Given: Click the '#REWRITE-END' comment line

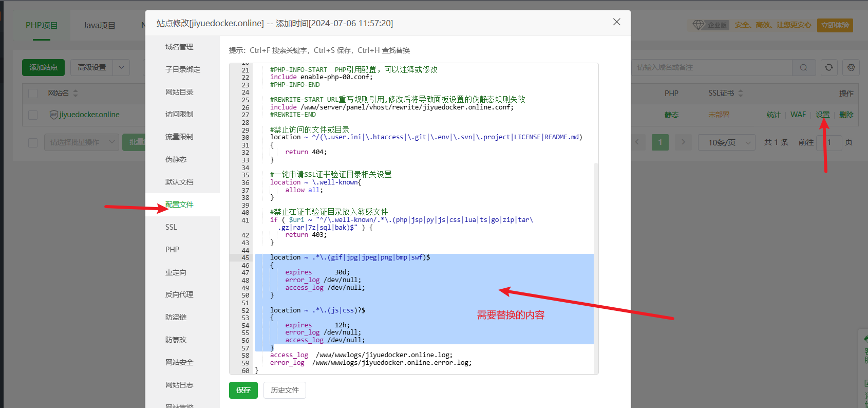Looking at the screenshot, I should [x=293, y=115].
